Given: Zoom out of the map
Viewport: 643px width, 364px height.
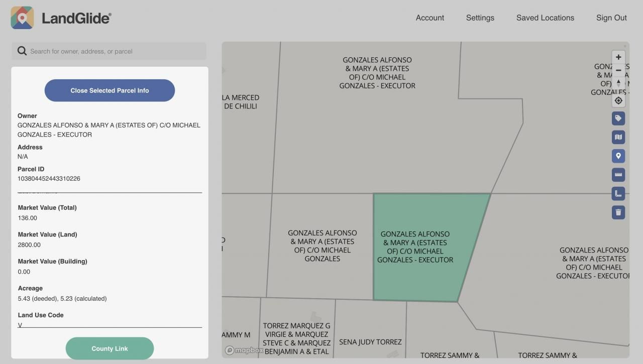Looking at the screenshot, I should point(618,70).
